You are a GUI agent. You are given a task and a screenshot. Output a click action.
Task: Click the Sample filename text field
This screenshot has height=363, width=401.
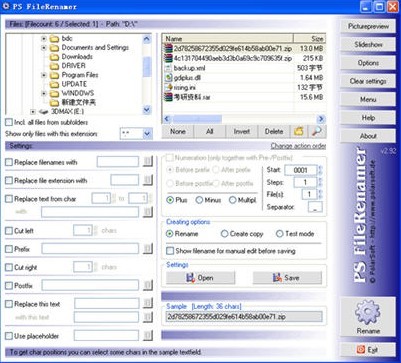(x=244, y=317)
